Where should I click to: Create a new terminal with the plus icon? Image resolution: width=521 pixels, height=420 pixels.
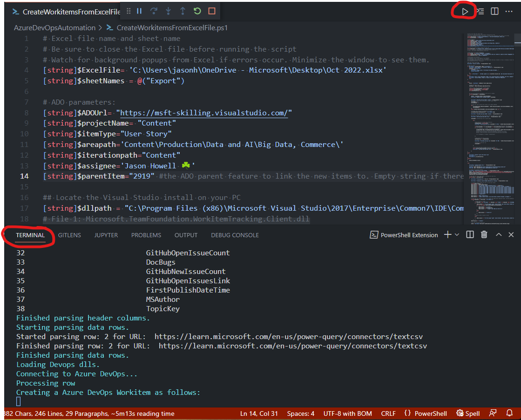(448, 234)
